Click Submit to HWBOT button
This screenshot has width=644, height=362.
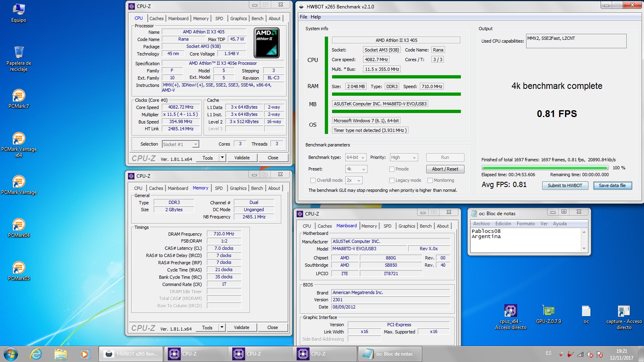point(565,185)
